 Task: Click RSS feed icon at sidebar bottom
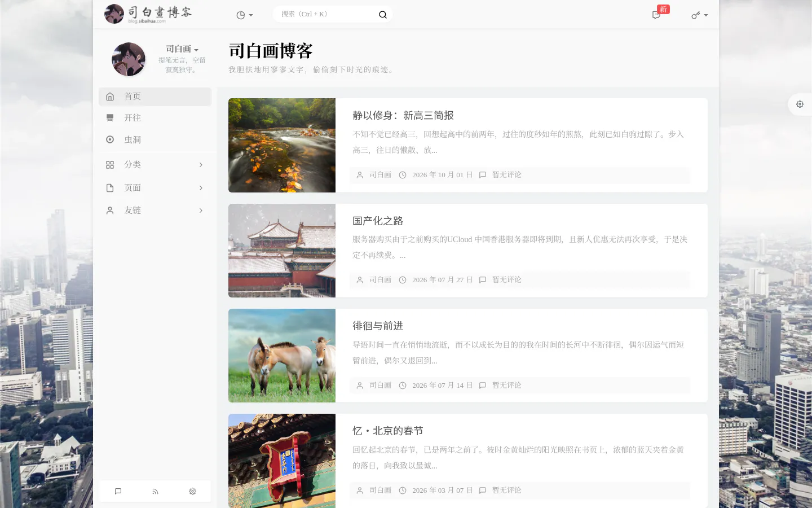pos(155,492)
